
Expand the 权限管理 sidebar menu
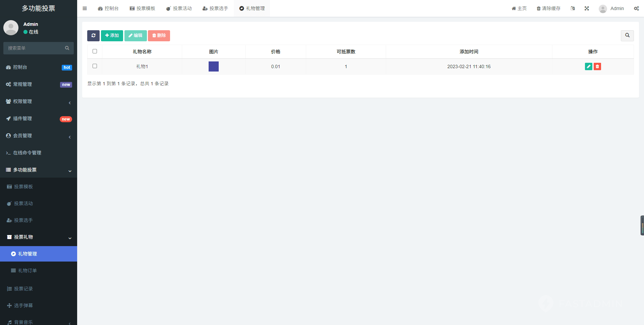tap(39, 101)
